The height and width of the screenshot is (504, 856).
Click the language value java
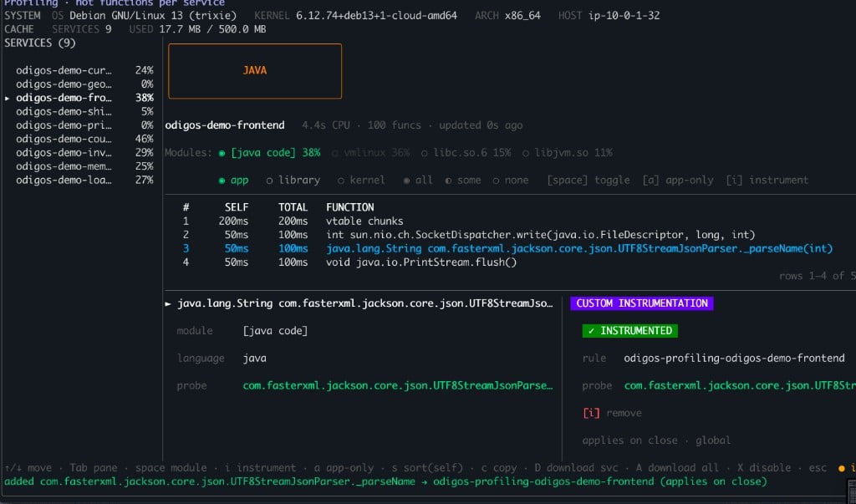point(254,358)
